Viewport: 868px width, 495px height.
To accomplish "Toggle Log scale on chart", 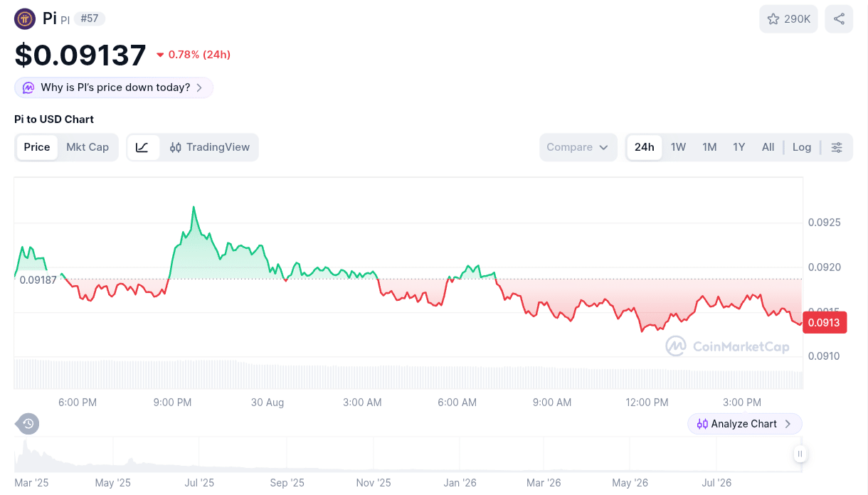I will pos(802,147).
